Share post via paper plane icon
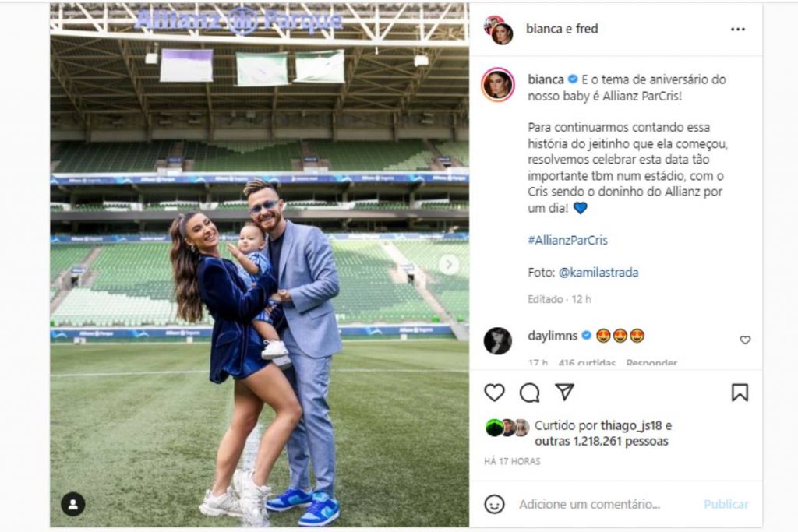 pos(565,392)
